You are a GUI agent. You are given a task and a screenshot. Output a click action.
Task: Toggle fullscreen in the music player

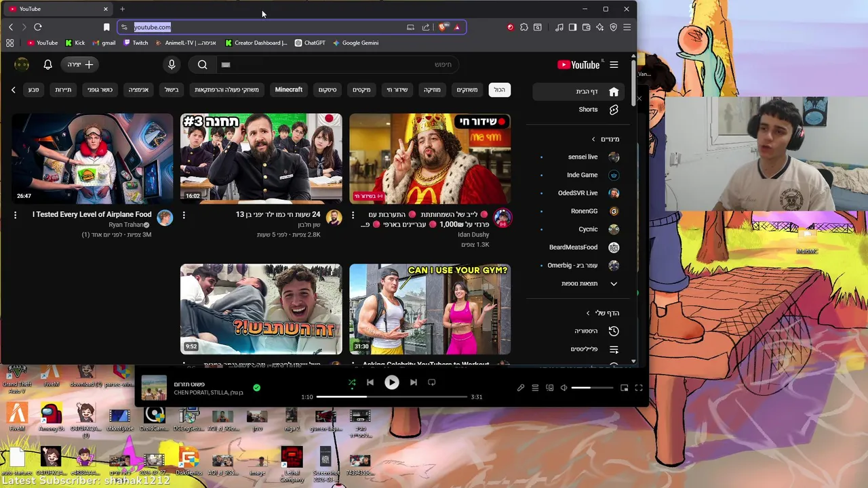(638, 388)
